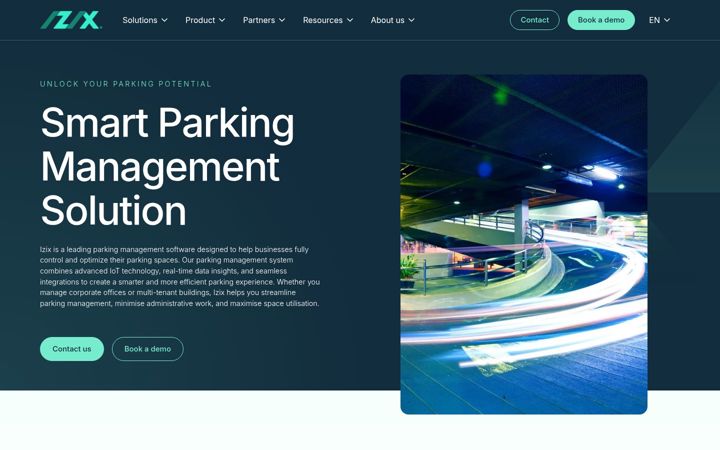The height and width of the screenshot is (450, 720).
Task: Click the outlined Book a demo hero button
Action: pyautogui.click(x=147, y=349)
